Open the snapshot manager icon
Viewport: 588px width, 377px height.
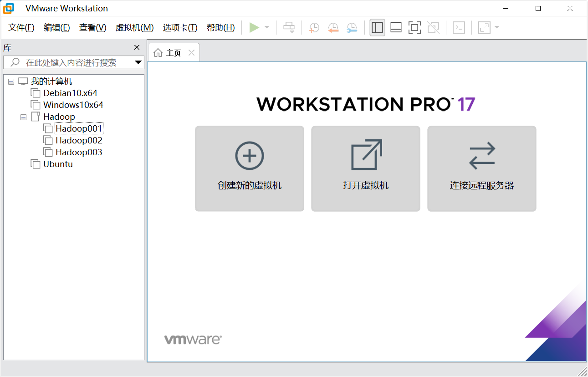point(352,28)
